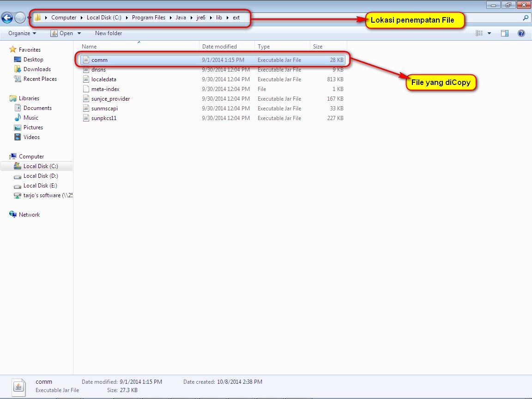Toggle the preview pane icon
The height and width of the screenshot is (399, 532).
[504, 33]
